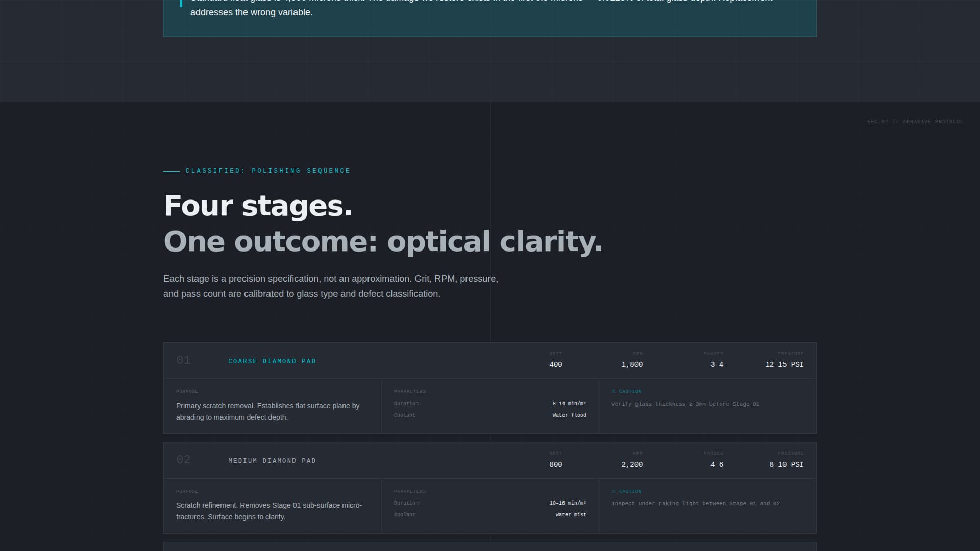Click the grit value 800
This screenshot has width=980, height=551.
tap(556, 465)
